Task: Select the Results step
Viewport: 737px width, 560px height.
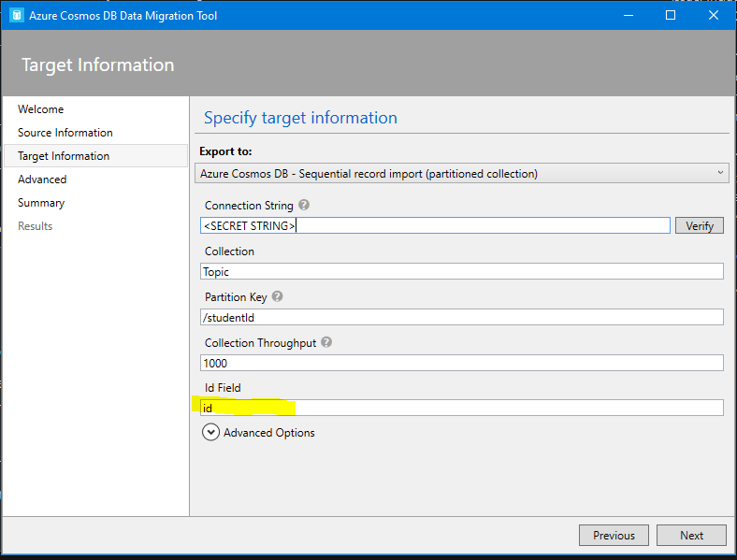Action: coord(36,226)
